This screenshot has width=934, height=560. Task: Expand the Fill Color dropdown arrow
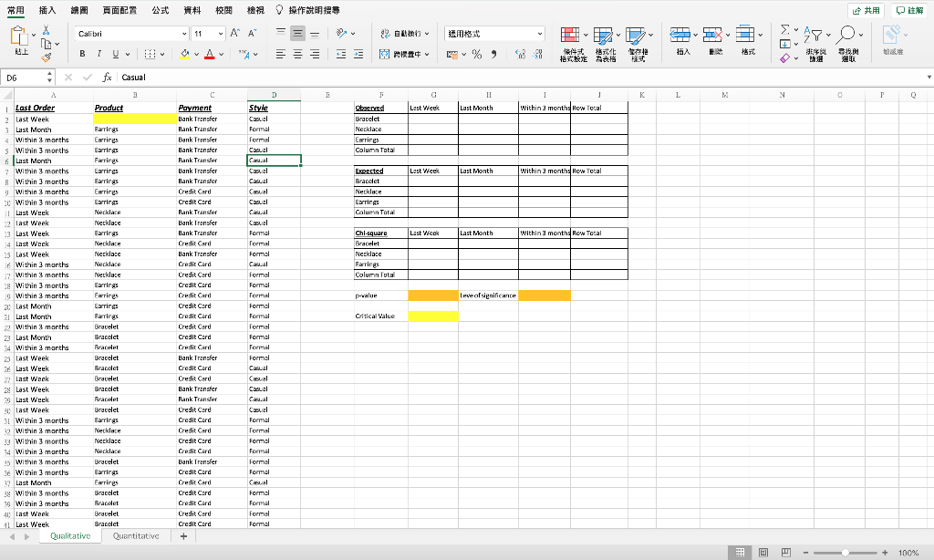196,54
